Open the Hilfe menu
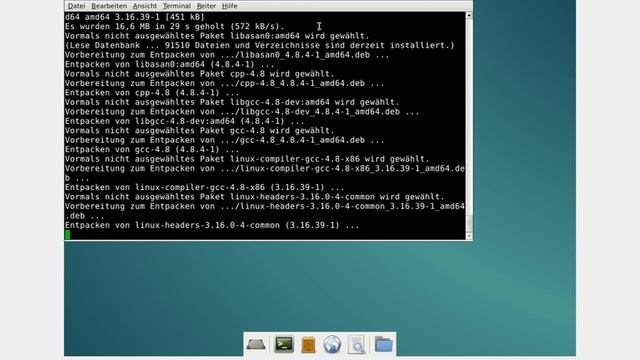The image size is (640, 360). pos(229,6)
